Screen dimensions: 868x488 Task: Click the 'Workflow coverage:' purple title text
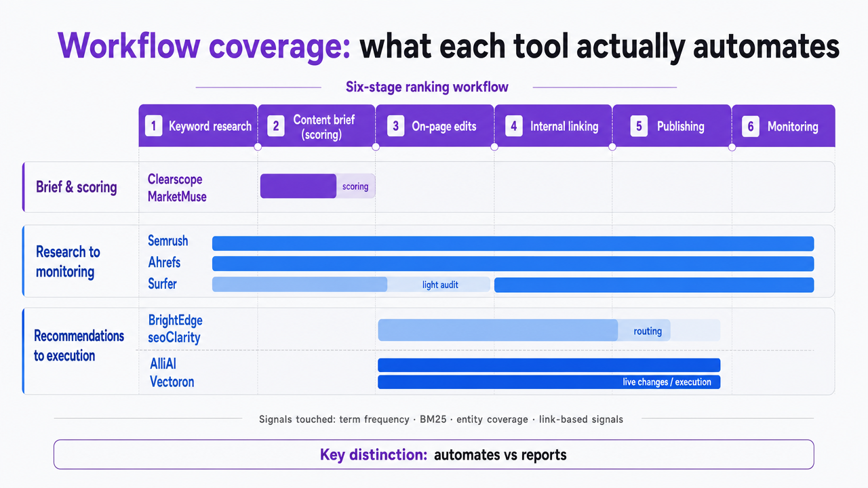[205, 47]
